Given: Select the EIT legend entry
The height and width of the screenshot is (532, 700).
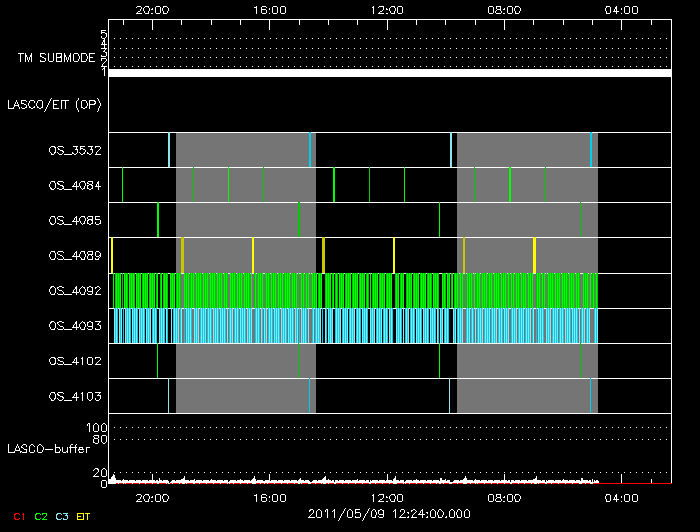Looking at the screenshot, I should coord(84,516).
